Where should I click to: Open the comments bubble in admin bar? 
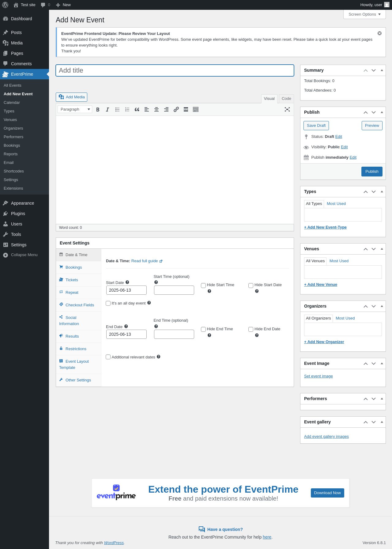[45, 5]
